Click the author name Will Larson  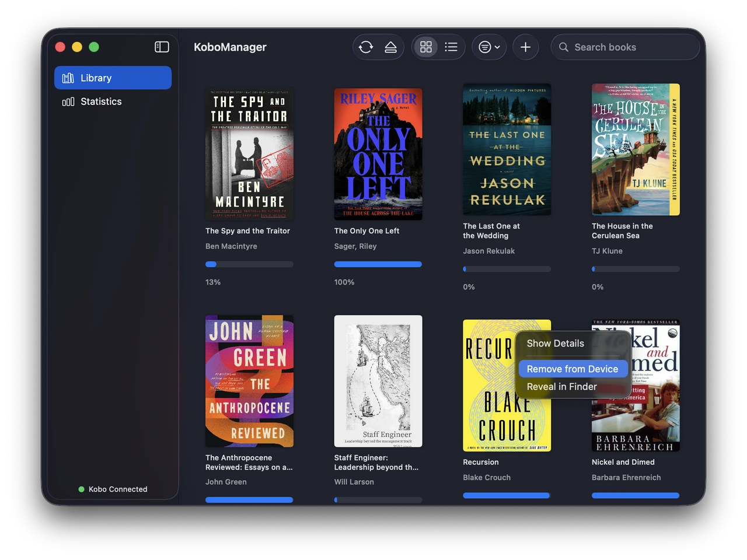point(354,482)
